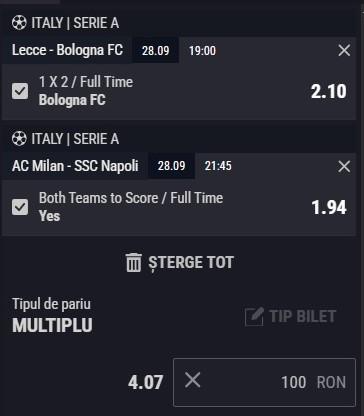The image size is (364, 416).
Task: Click the soccer ball icon above Lecce match
Action: coord(19,23)
